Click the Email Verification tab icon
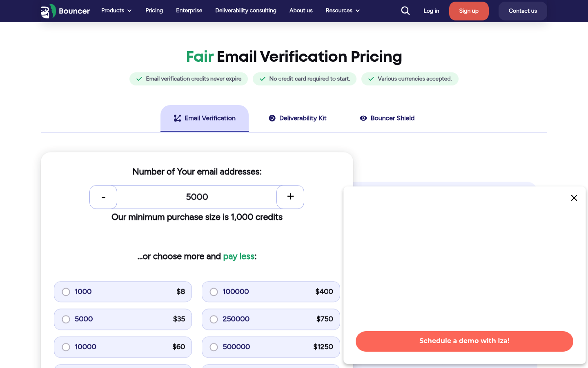Screen dimensions: 588x368 tap(177, 118)
